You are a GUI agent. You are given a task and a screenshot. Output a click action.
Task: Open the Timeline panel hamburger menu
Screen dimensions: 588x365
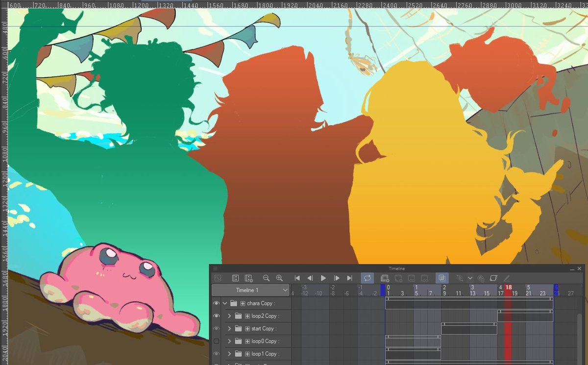click(215, 268)
